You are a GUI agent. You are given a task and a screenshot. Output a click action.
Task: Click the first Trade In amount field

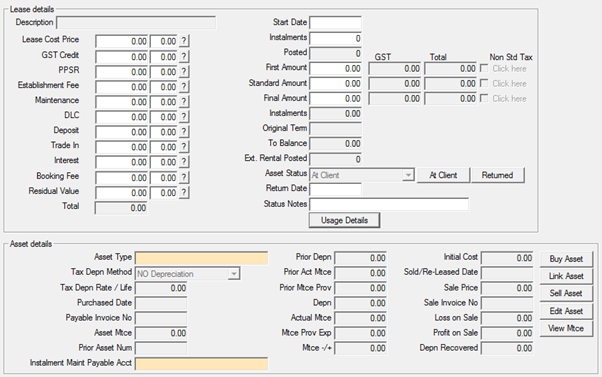(x=121, y=147)
